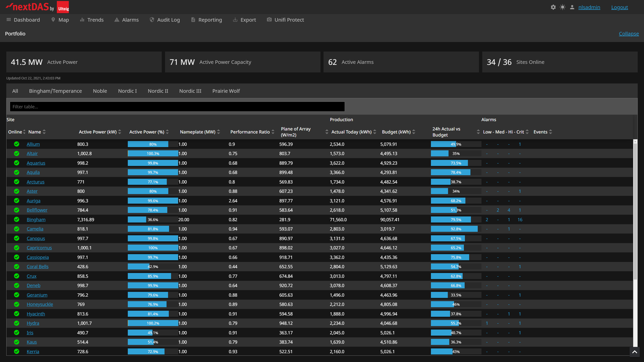Sort by Budget (kWh) arrows
The image size is (644, 362).
click(x=414, y=132)
